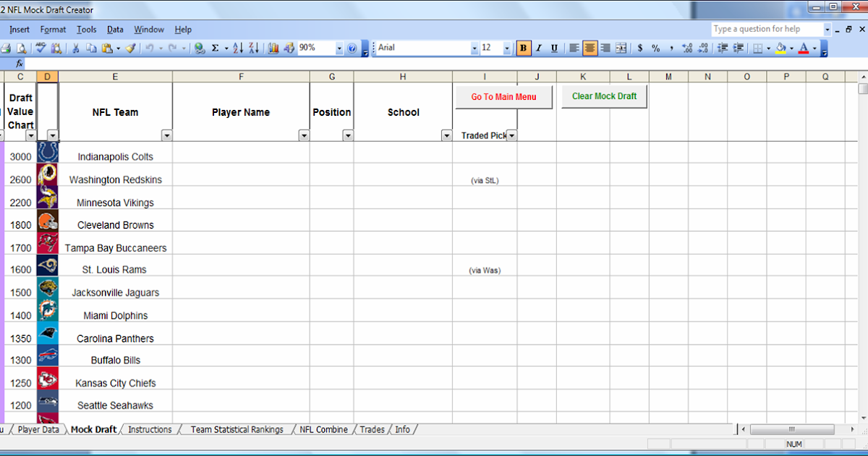Open the Drawing toolbar icon

point(289,48)
